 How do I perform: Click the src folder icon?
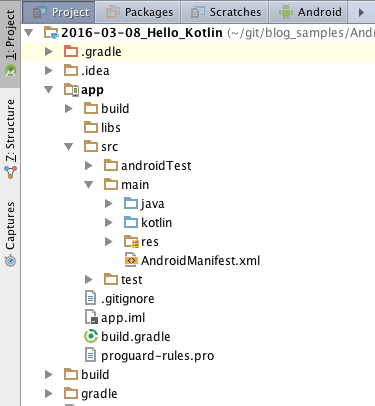tap(91, 147)
